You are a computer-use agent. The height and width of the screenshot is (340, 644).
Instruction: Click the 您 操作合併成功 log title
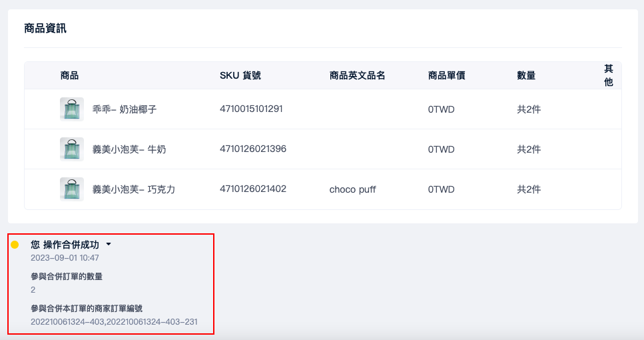click(x=65, y=245)
